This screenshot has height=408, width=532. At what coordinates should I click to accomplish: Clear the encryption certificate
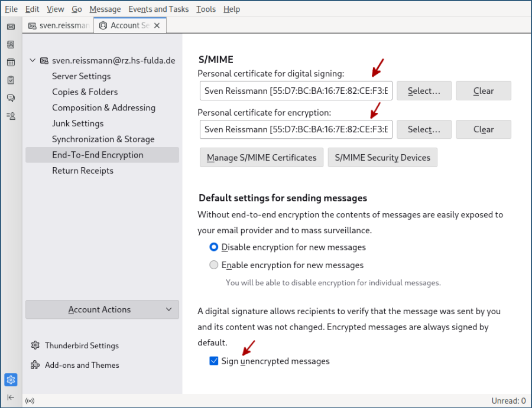(x=484, y=129)
